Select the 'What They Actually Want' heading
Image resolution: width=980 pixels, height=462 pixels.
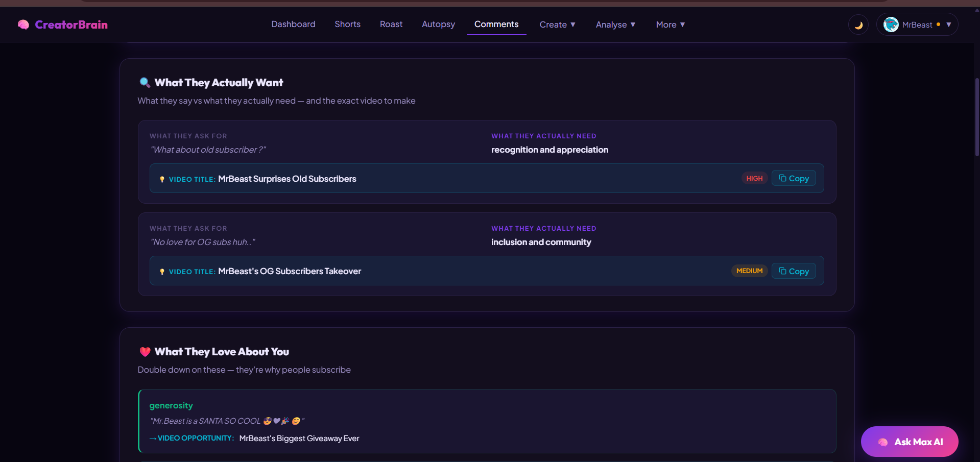click(x=219, y=83)
